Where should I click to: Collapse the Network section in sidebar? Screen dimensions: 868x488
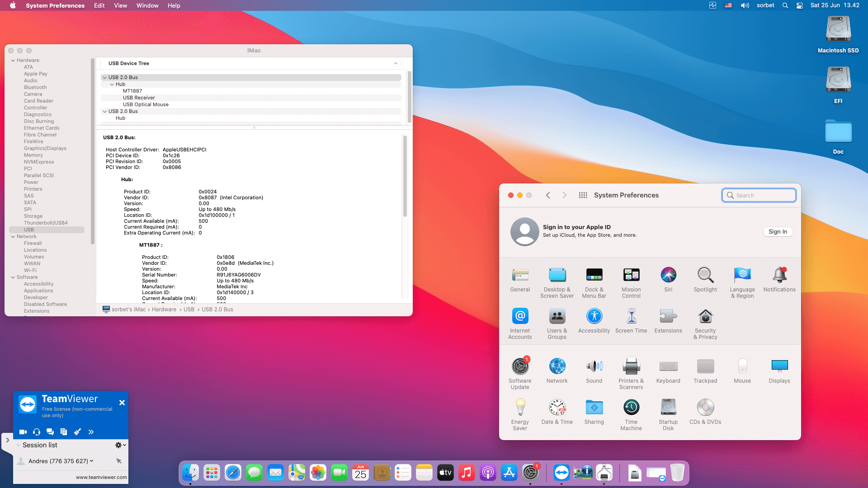[x=13, y=237]
